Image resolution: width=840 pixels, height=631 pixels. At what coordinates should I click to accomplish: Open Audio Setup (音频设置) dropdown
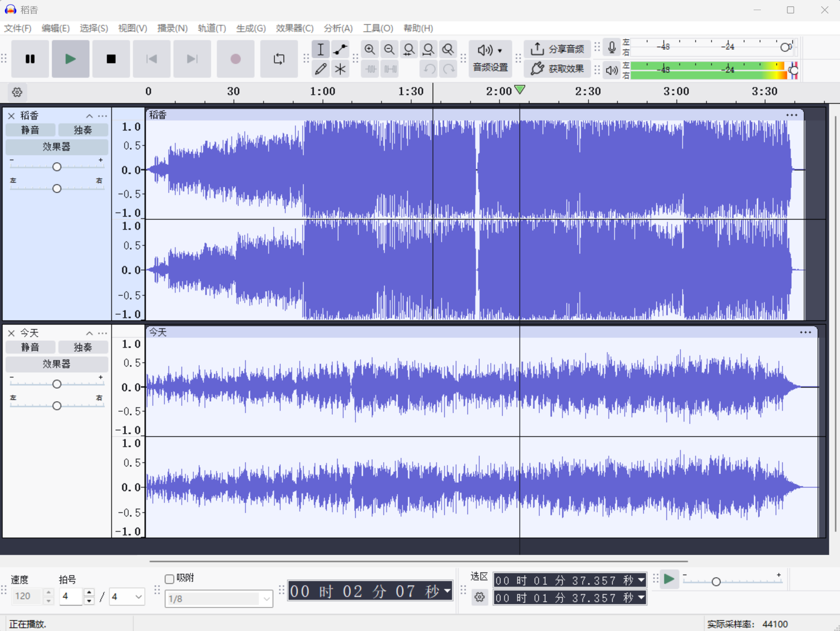pos(490,58)
